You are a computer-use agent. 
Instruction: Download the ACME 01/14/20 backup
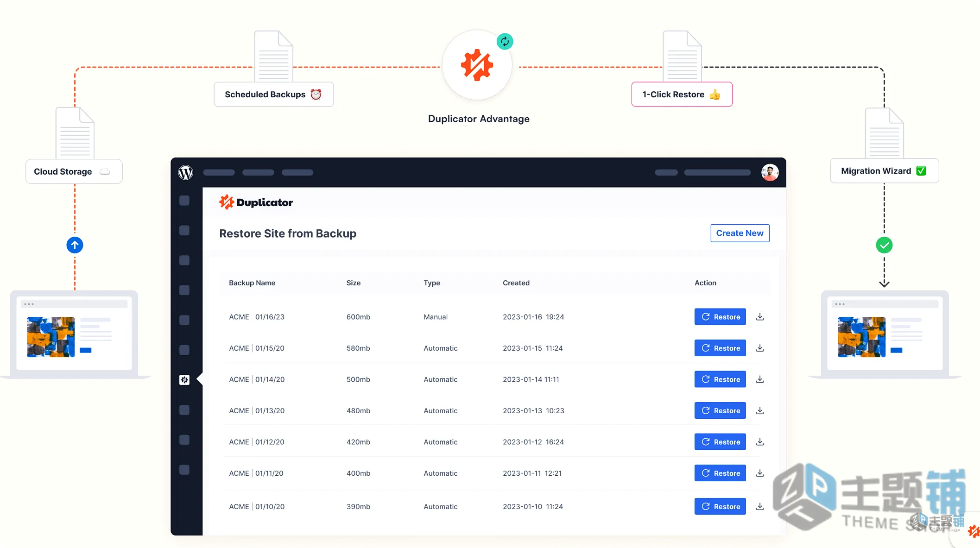point(760,379)
